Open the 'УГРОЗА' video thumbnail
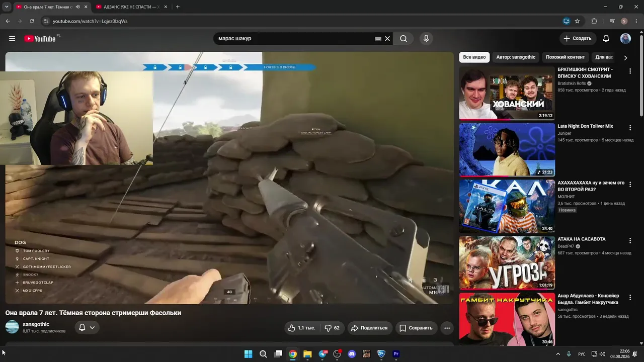 (x=507, y=263)
